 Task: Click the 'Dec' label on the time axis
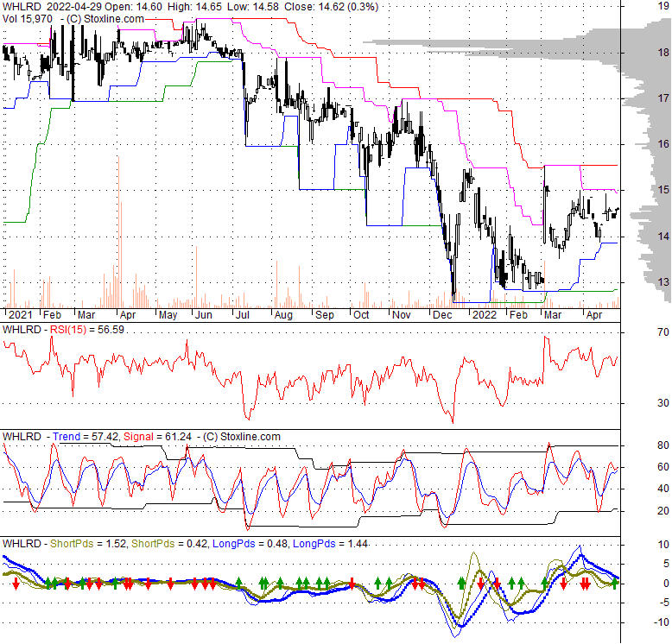pos(442,315)
